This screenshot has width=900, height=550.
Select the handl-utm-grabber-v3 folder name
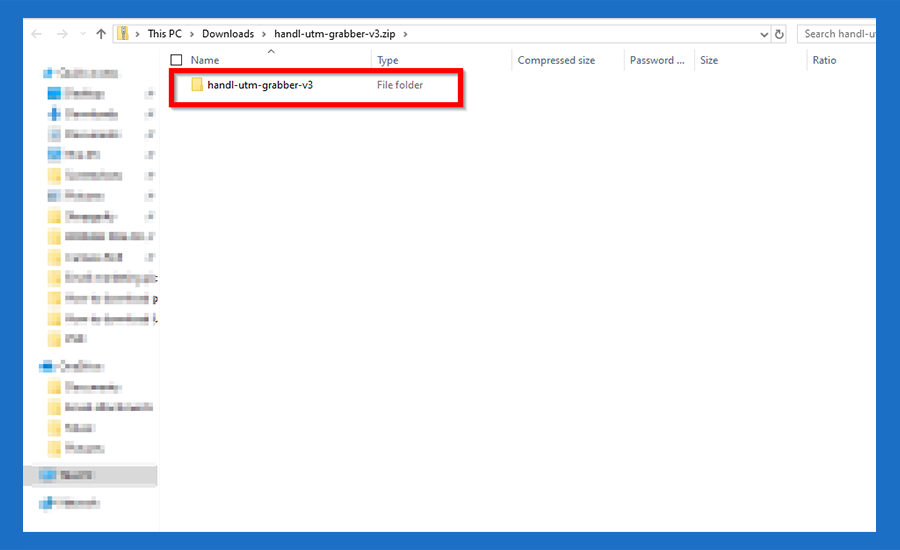(260, 85)
